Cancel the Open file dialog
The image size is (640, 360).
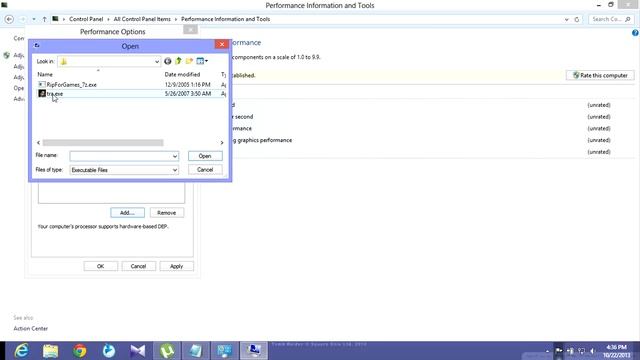coord(205,169)
